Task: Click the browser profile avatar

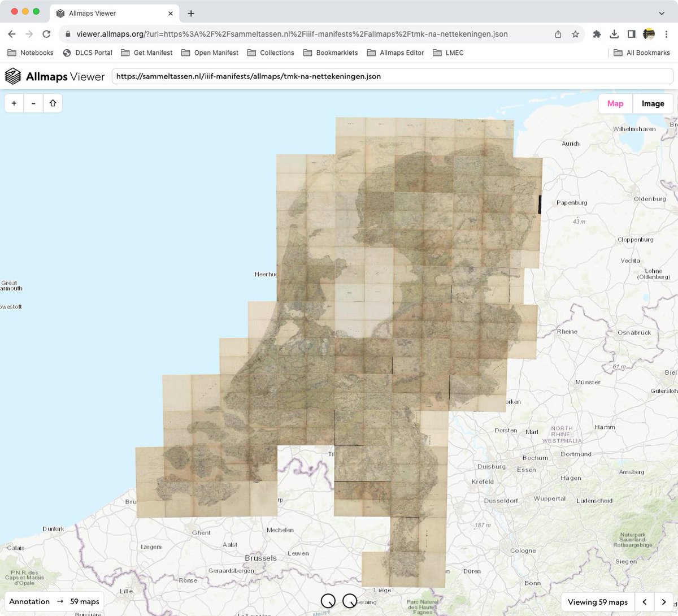Action: pyautogui.click(x=649, y=34)
